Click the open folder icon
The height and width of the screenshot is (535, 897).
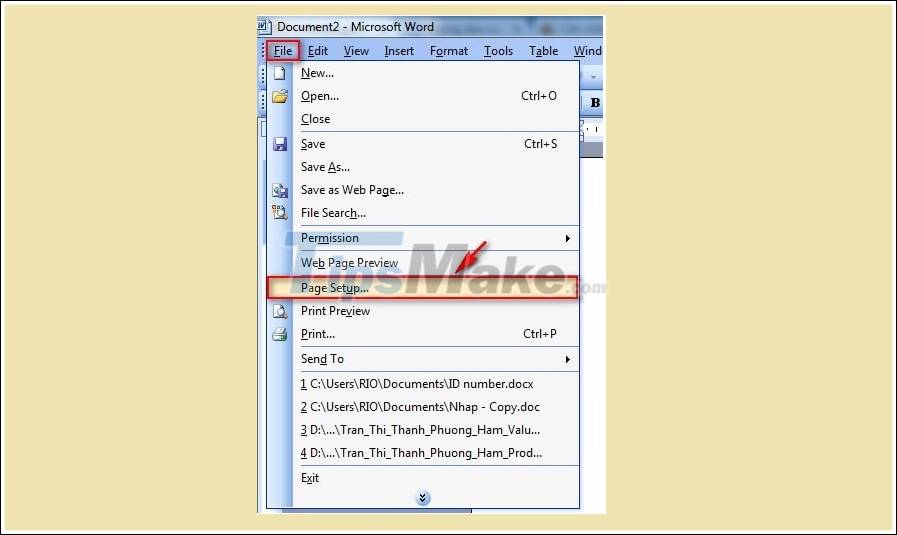click(x=280, y=96)
